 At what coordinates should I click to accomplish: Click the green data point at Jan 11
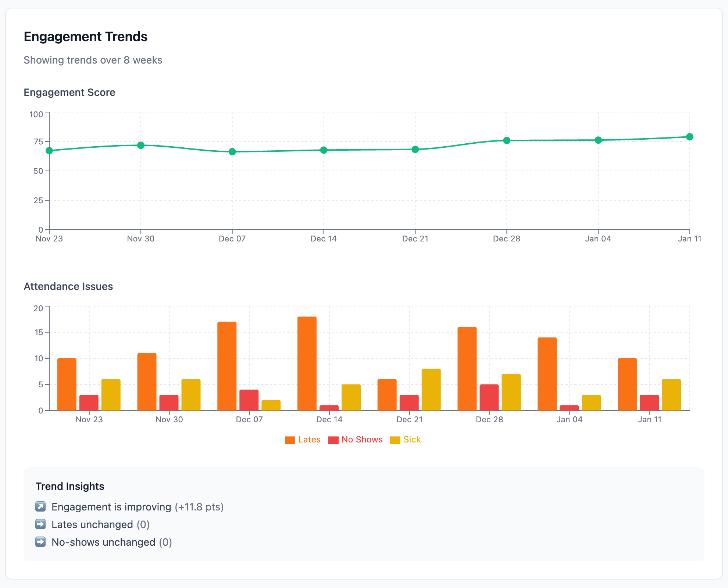[x=689, y=136]
